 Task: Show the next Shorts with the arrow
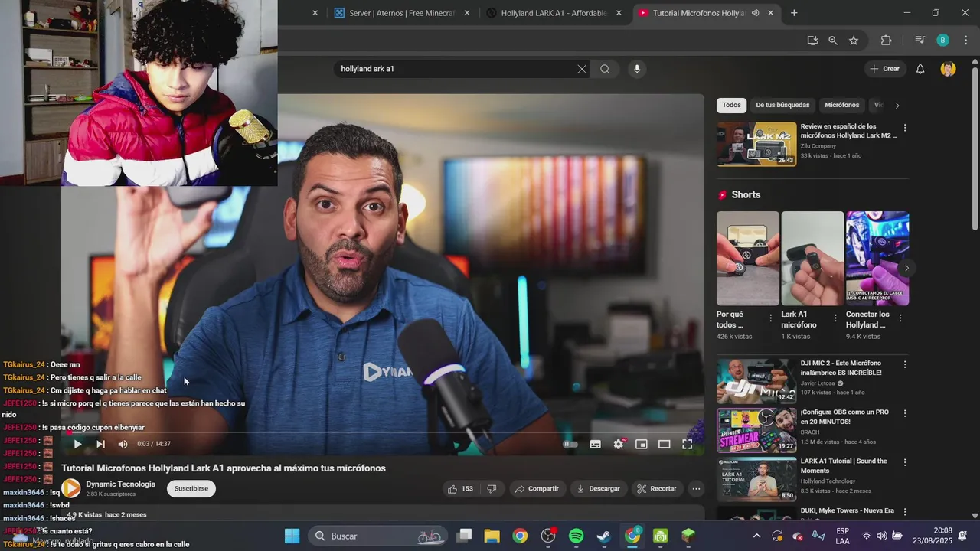906,268
